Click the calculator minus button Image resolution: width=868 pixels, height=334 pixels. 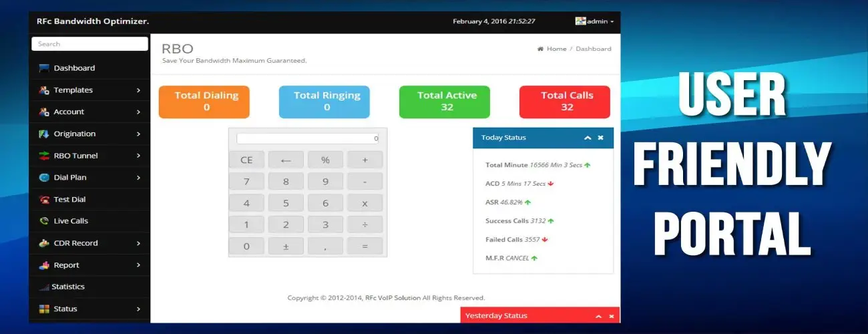pyautogui.click(x=365, y=182)
